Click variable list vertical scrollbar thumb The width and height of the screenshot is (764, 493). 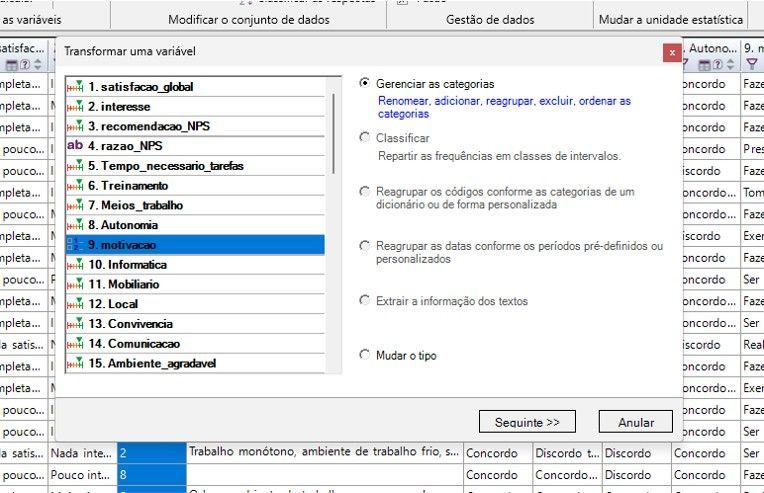pos(333,133)
